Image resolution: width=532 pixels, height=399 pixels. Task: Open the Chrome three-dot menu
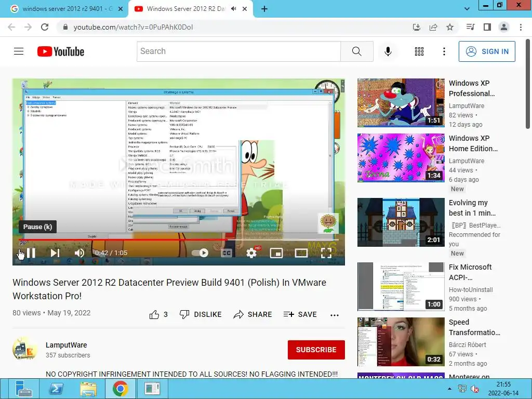click(521, 27)
